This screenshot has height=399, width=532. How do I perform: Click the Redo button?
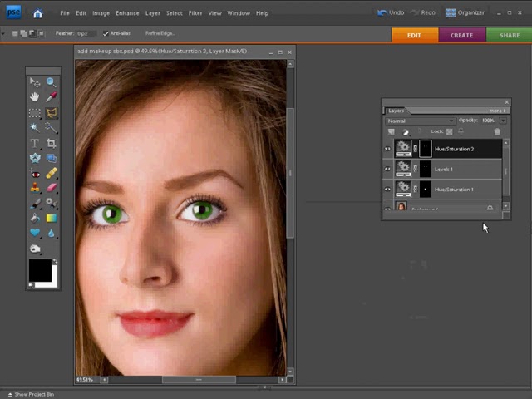pos(423,13)
